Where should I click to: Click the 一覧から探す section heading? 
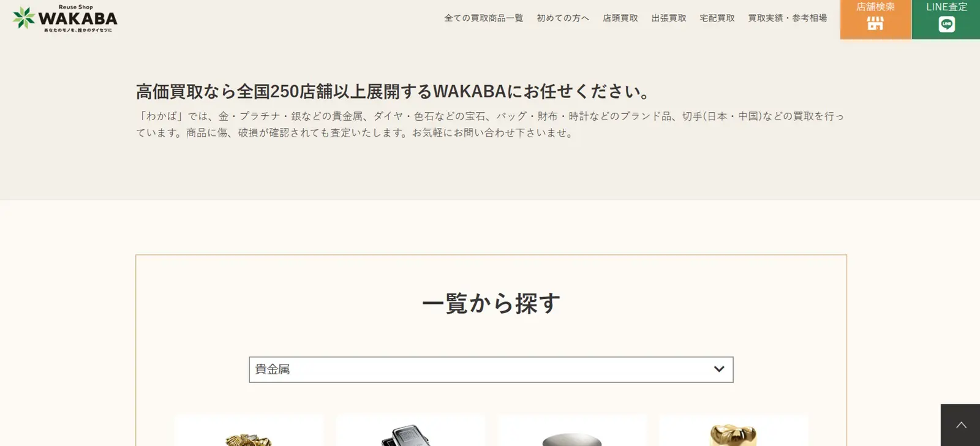[x=491, y=303]
